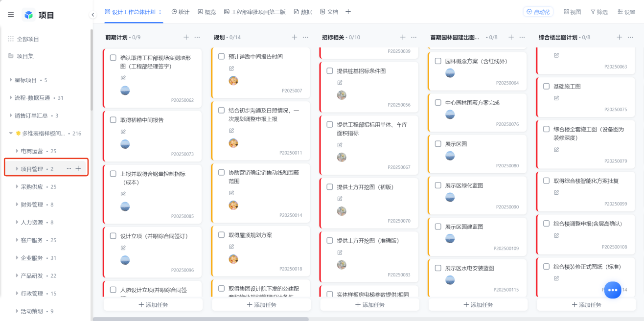Expand the 星标项目 tree group
644x321 pixels.
[11, 80]
